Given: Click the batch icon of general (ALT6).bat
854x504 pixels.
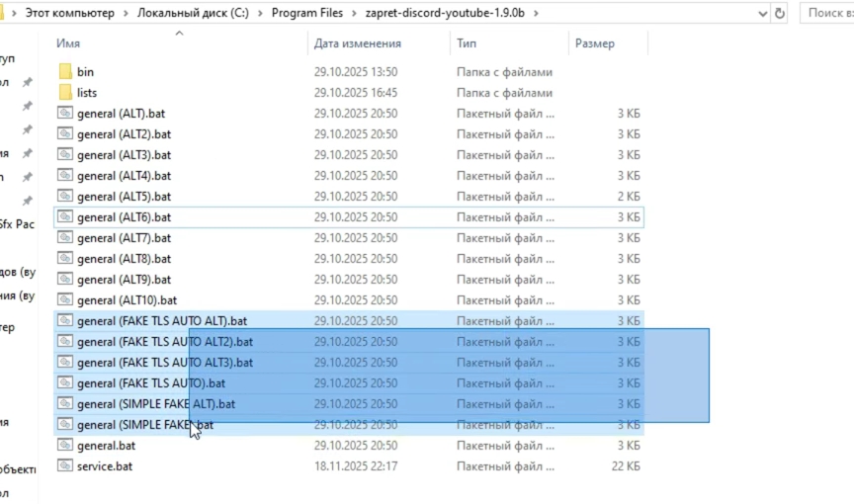Looking at the screenshot, I should tap(65, 216).
